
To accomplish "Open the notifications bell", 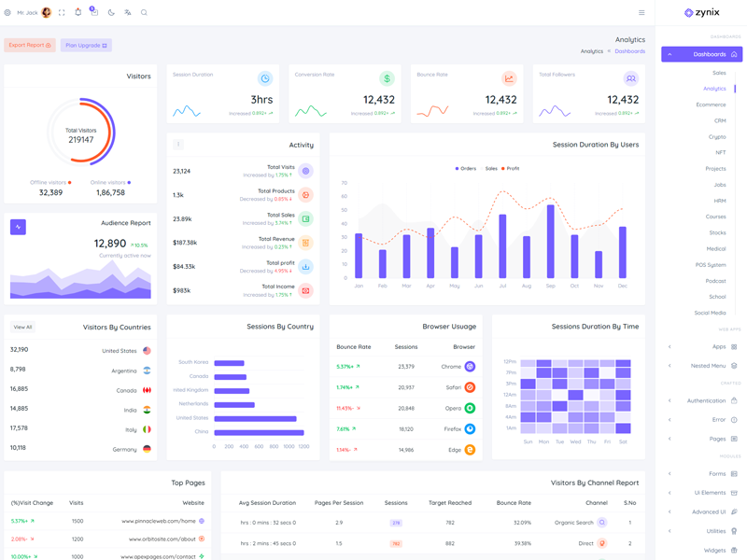I will [78, 13].
